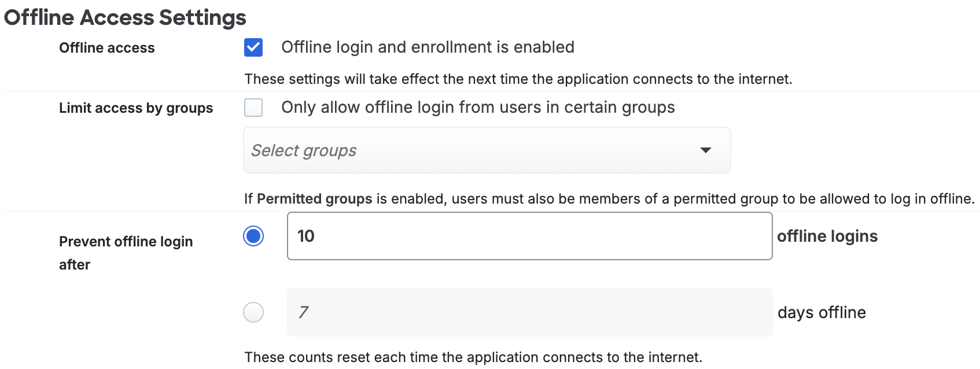This screenshot has height=369, width=980.
Task: Click 'These settings will take effect' help text
Action: point(518,79)
